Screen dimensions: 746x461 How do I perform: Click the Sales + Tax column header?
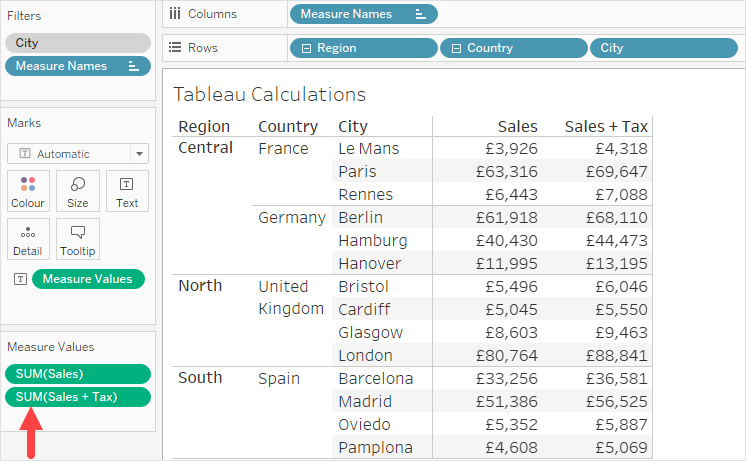tap(606, 127)
